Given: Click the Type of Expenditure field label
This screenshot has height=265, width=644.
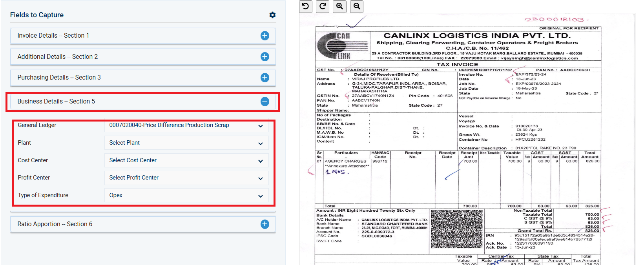Looking at the screenshot, I should 43,195.
